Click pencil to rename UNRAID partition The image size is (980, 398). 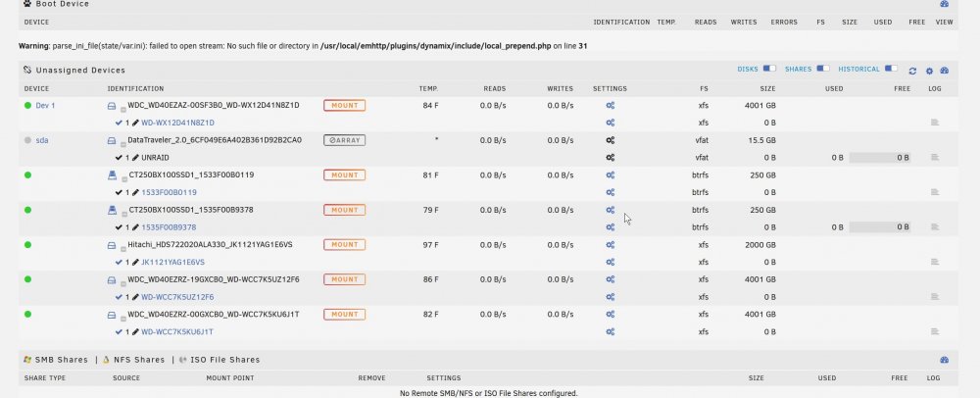point(135,158)
